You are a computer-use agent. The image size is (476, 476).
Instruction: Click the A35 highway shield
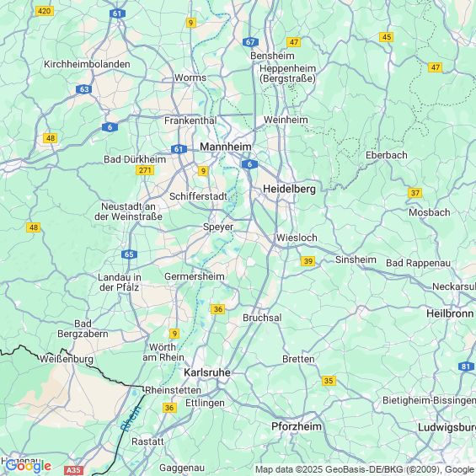click(x=73, y=471)
